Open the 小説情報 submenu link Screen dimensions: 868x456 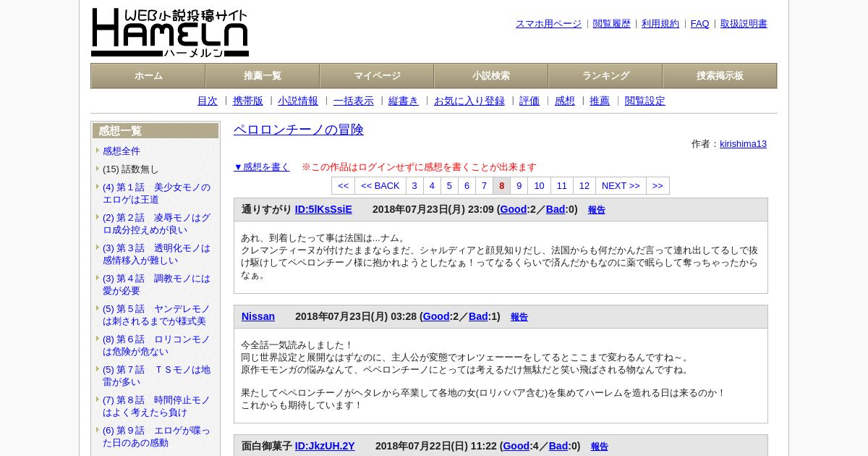(298, 101)
